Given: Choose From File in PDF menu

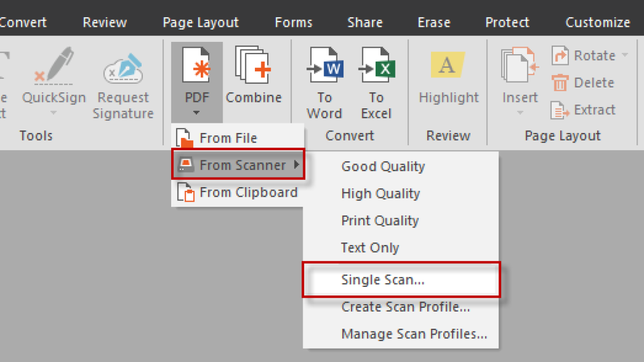Looking at the screenshot, I should [x=228, y=138].
